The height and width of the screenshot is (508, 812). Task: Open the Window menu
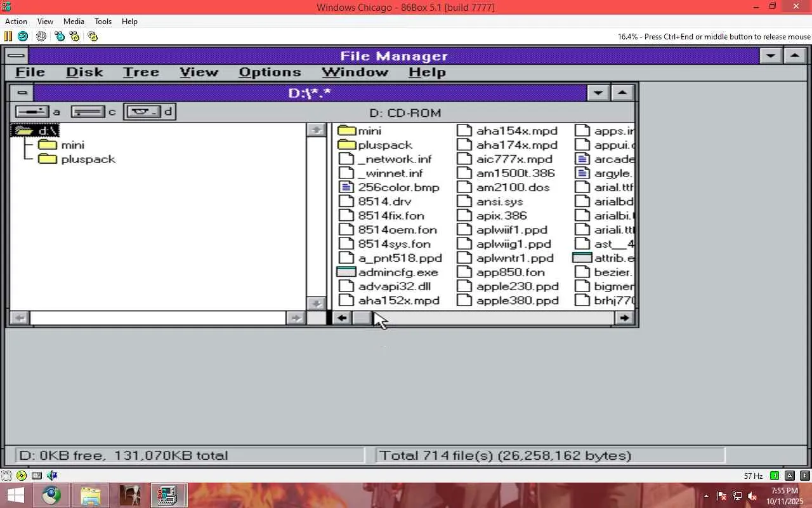tap(355, 72)
